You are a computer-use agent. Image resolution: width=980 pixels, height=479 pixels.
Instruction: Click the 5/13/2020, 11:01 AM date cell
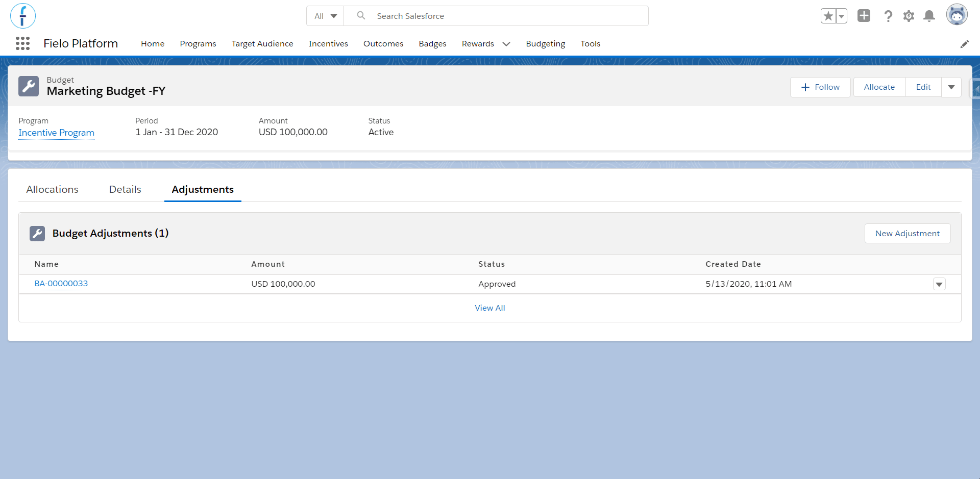pyautogui.click(x=749, y=284)
